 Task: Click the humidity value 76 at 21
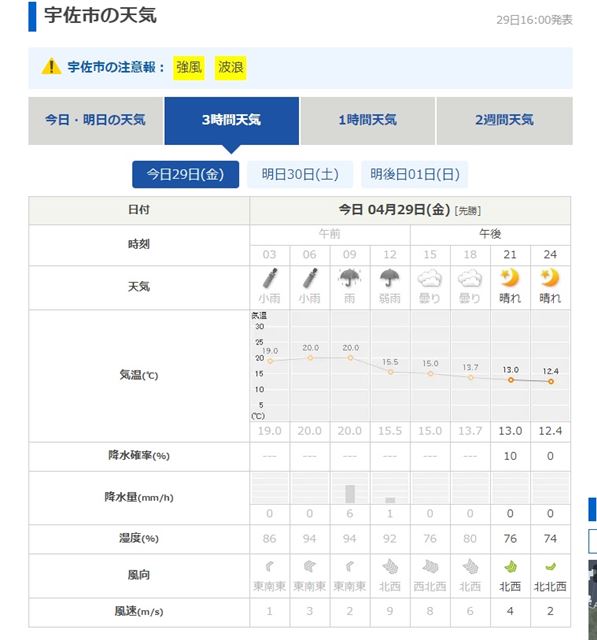[x=510, y=539]
